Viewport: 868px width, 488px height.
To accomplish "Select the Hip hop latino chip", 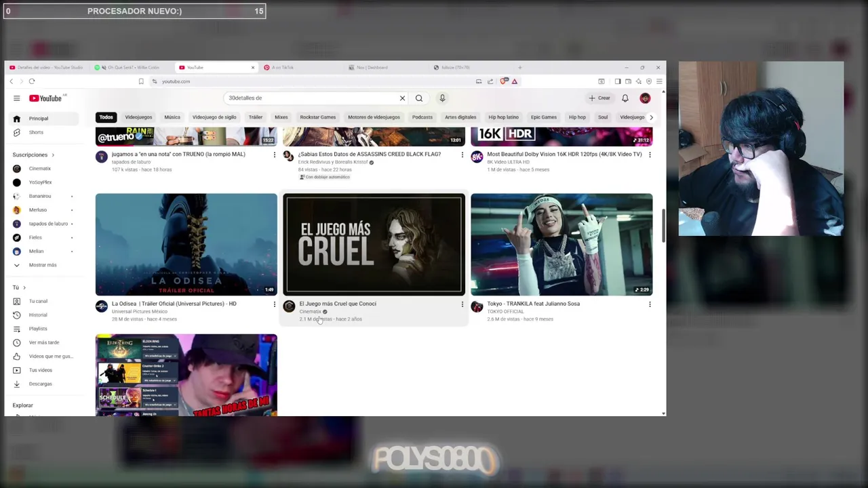I will point(503,117).
